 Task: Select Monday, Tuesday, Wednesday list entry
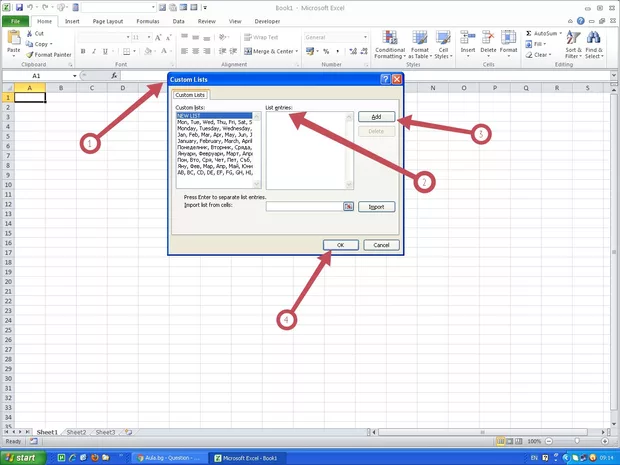[214, 128]
